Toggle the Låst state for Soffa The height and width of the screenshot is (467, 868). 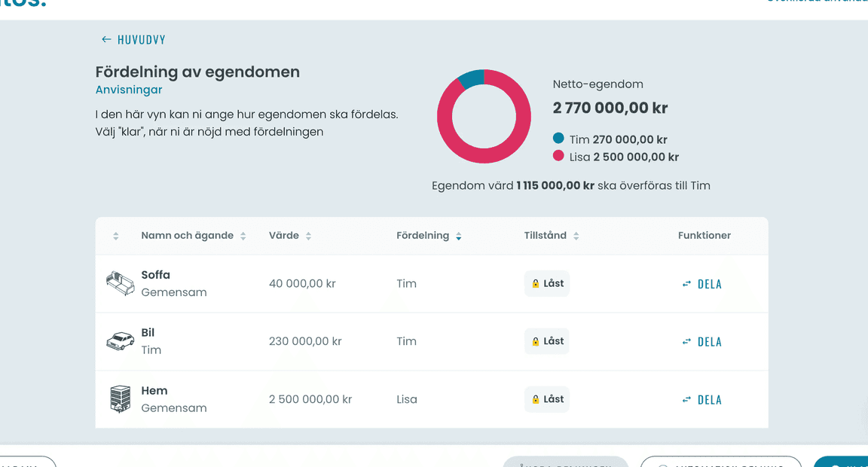547,283
